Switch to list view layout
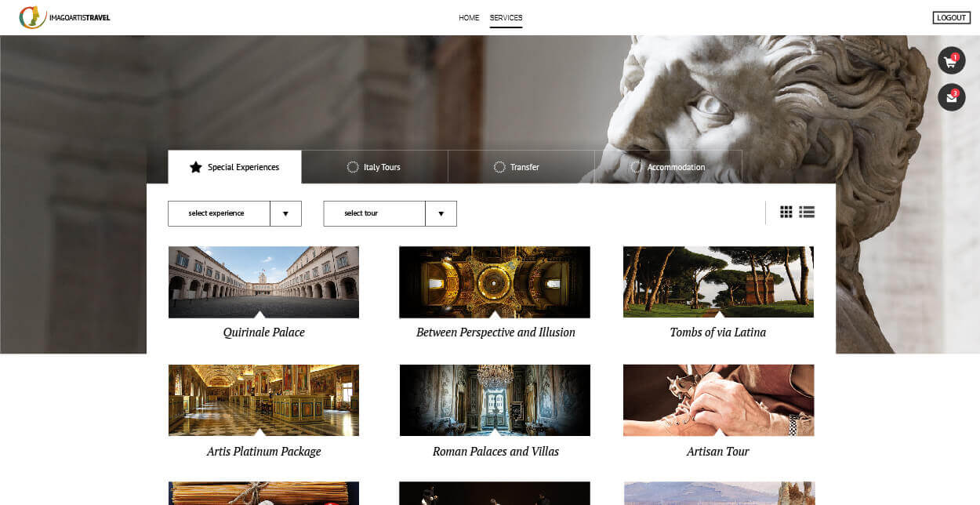The image size is (980, 505). (807, 212)
